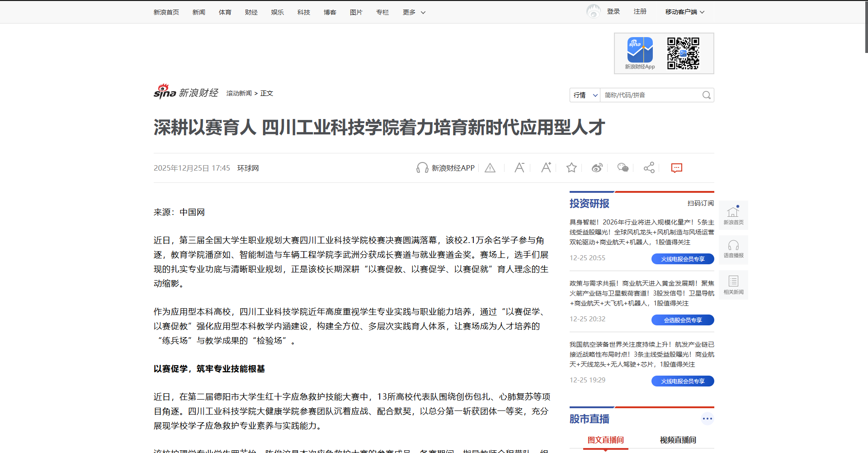Screen dimensions: 868x453
Task: Select the 图文直播间 tab
Action: [605, 440]
